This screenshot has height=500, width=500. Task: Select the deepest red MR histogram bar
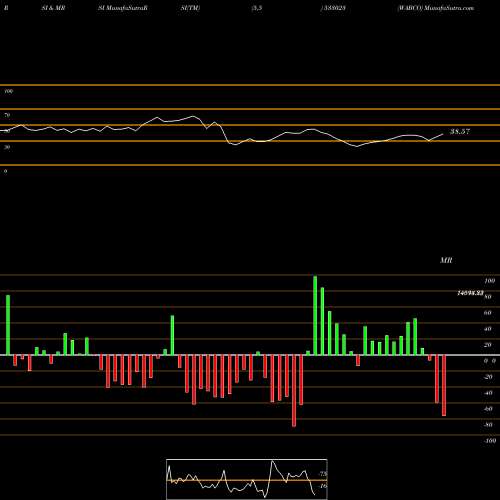pyautogui.click(x=294, y=391)
